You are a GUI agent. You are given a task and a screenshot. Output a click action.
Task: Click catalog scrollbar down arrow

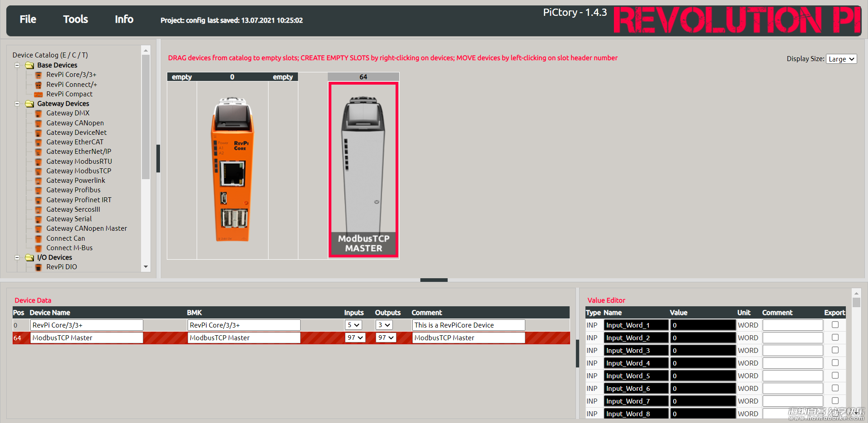146,267
